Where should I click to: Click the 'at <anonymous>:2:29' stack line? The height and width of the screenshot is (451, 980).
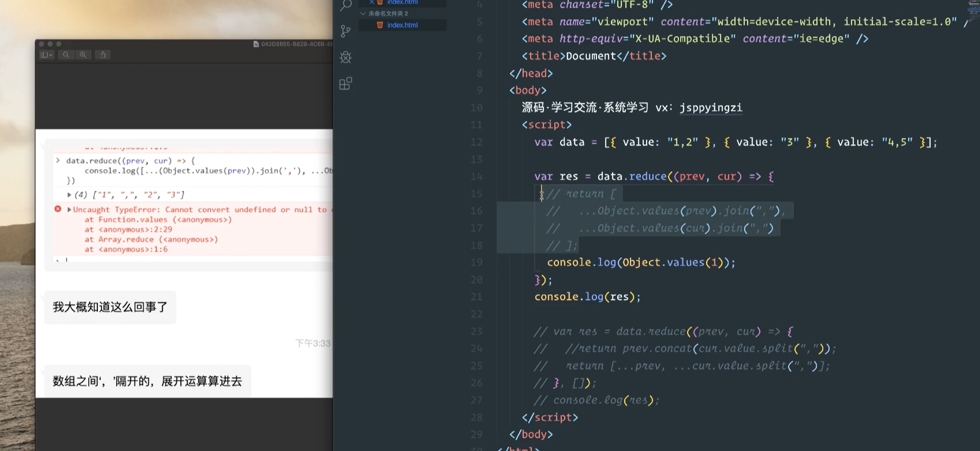[129, 230]
